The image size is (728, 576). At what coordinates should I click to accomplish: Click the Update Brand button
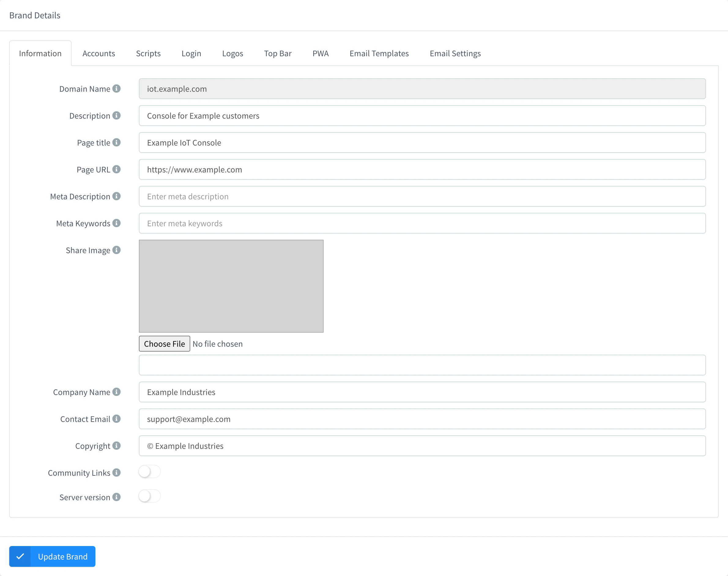tap(52, 556)
